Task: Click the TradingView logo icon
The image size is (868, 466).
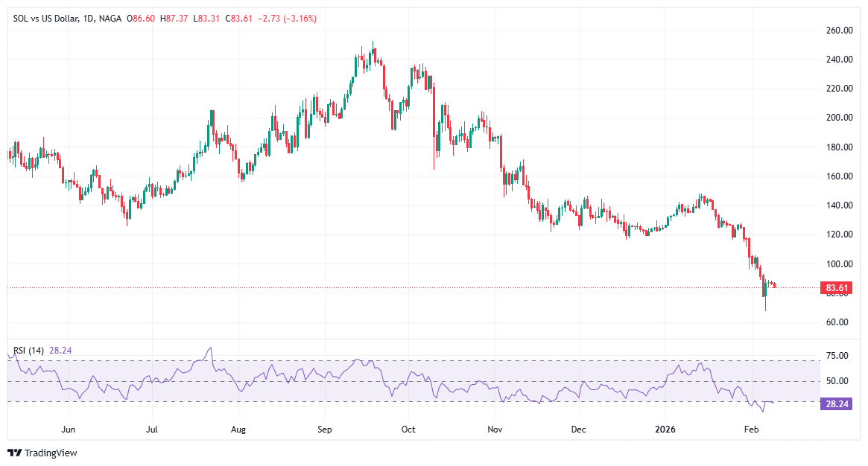Action: 14,453
